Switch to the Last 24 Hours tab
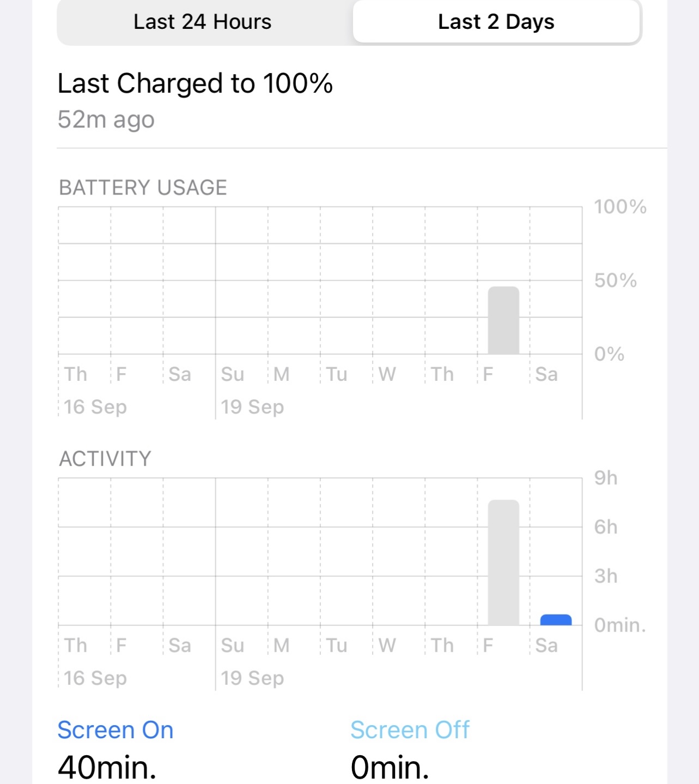The height and width of the screenshot is (784, 699). (203, 22)
